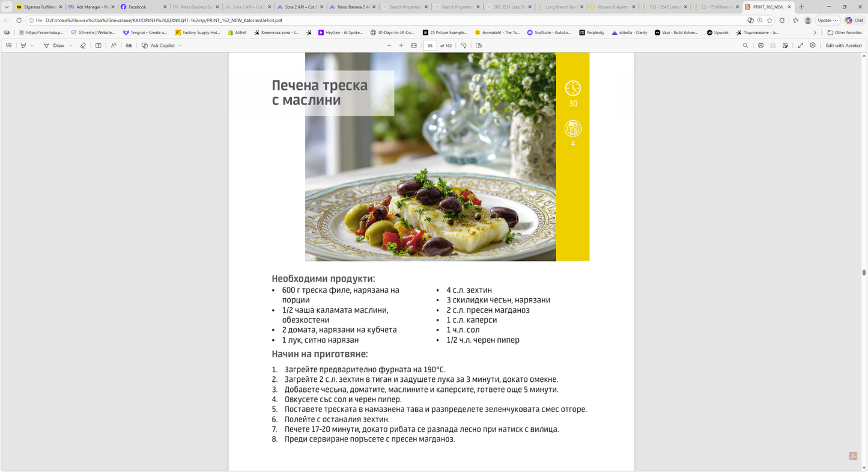
Task: Click the Add text tool icon
Action: pyautogui.click(x=99, y=46)
